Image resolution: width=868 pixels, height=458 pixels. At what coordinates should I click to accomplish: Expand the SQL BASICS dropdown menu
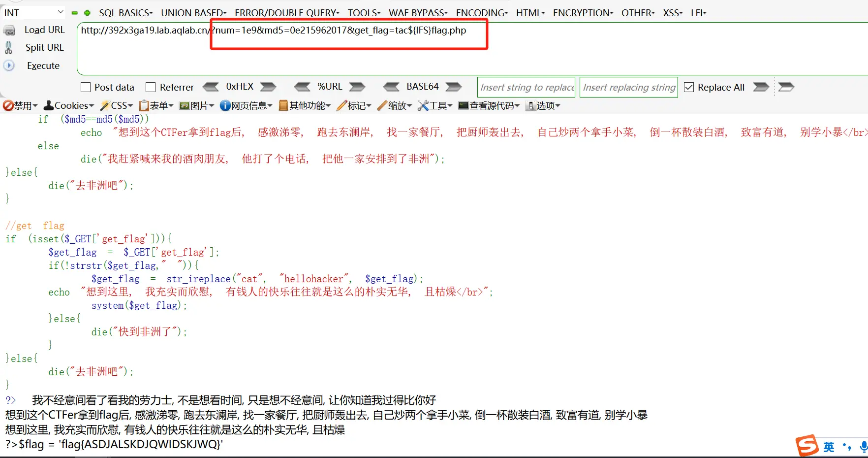coord(125,13)
